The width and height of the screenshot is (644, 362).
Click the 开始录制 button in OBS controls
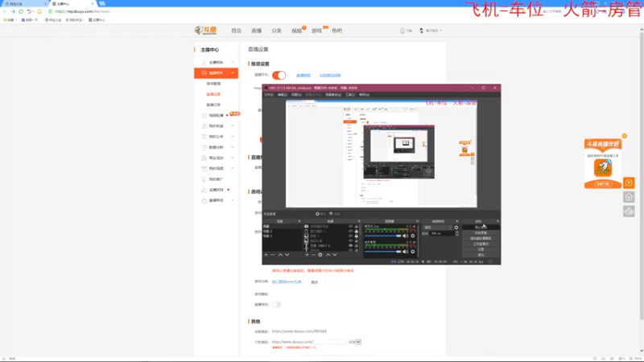(x=481, y=232)
